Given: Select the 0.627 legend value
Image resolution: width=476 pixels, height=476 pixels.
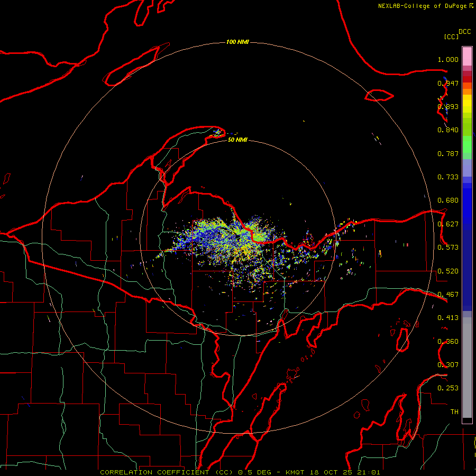Looking at the screenshot, I should 448,224.
